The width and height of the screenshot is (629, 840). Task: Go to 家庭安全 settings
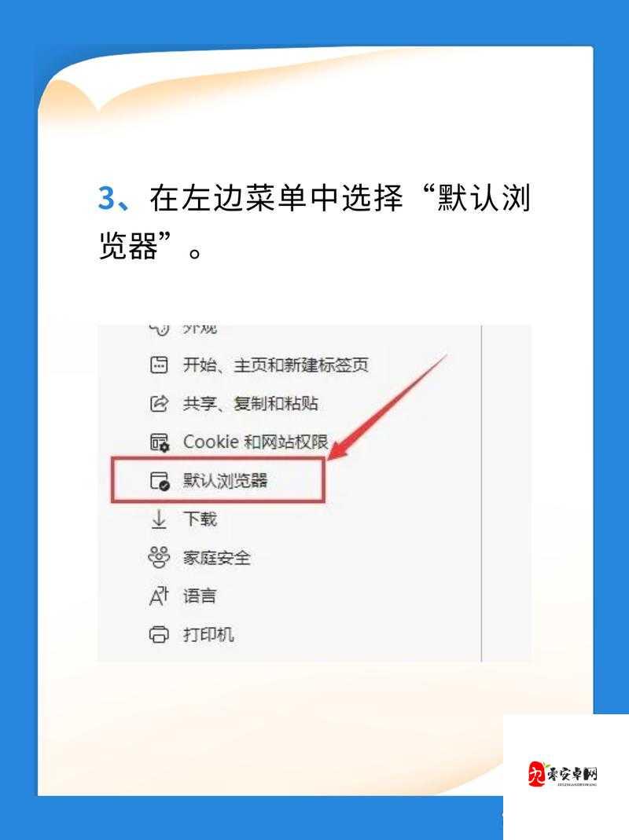(217, 558)
